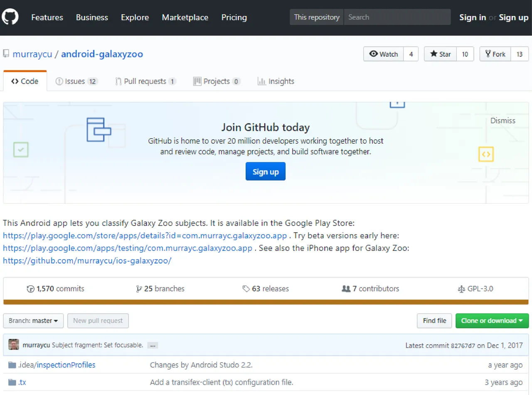Image resolution: width=532 pixels, height=395 pixels.
Task: Open the Branch: master dropdown
Action: 33,321
